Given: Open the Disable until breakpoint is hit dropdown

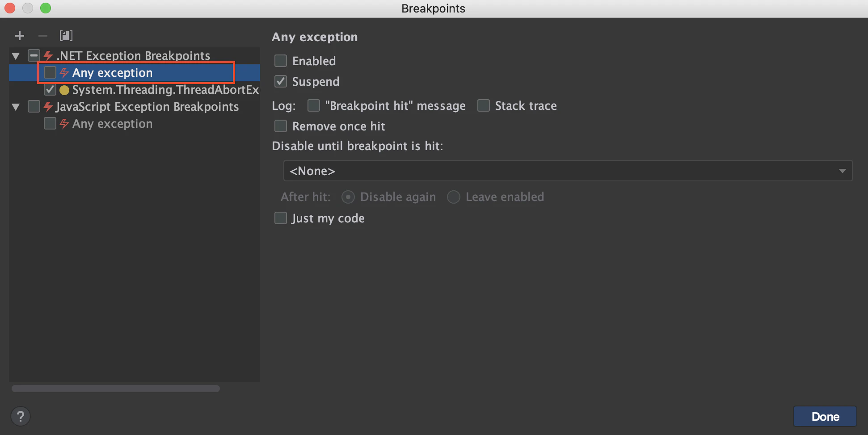Looking at the screenshot, I should (x=568, y=171).
